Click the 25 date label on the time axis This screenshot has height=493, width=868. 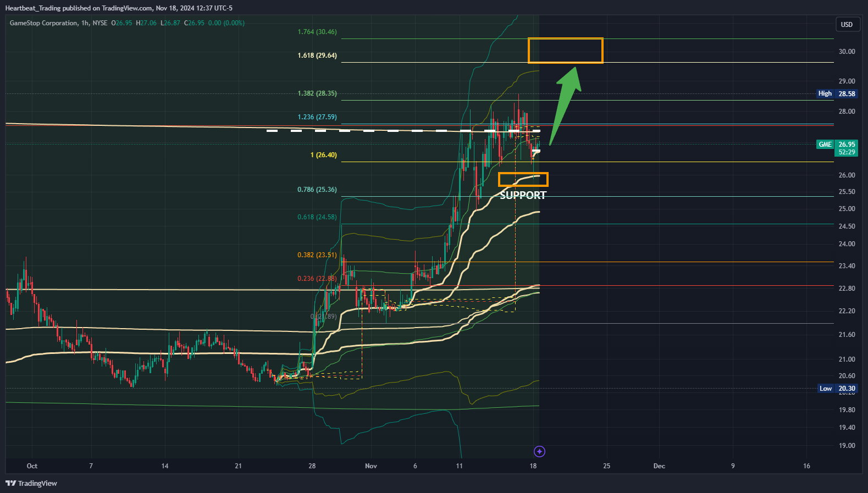coord(606,466)
